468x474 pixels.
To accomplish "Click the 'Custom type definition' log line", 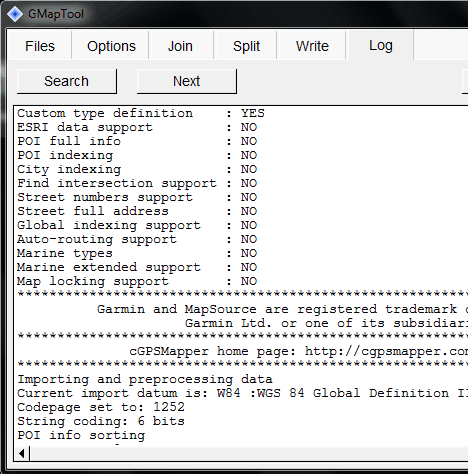I will [x=141, y=113].
